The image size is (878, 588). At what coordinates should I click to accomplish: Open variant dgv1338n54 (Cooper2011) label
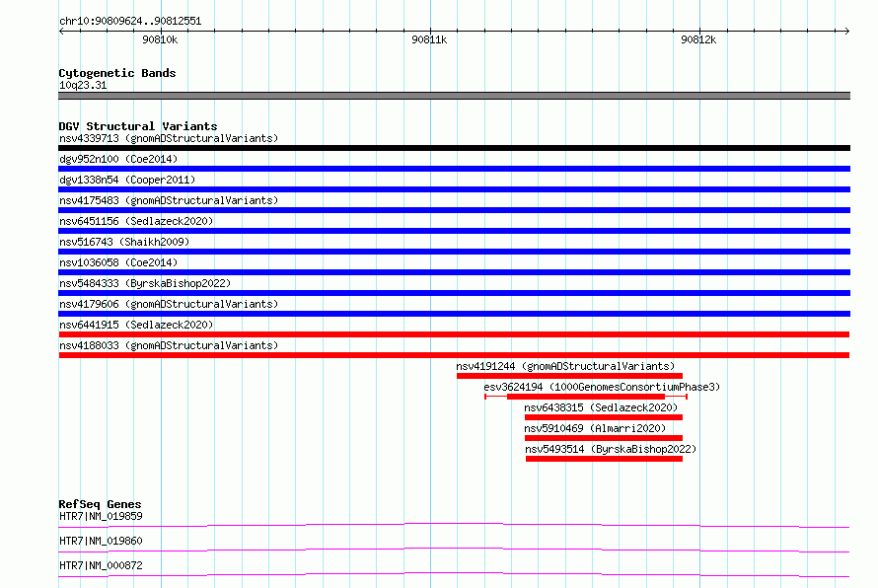point(127,180)
